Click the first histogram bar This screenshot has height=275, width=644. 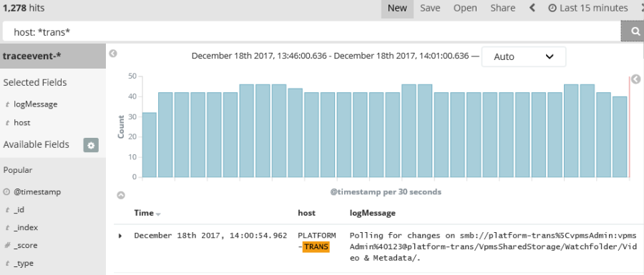(x=149, y=145)
